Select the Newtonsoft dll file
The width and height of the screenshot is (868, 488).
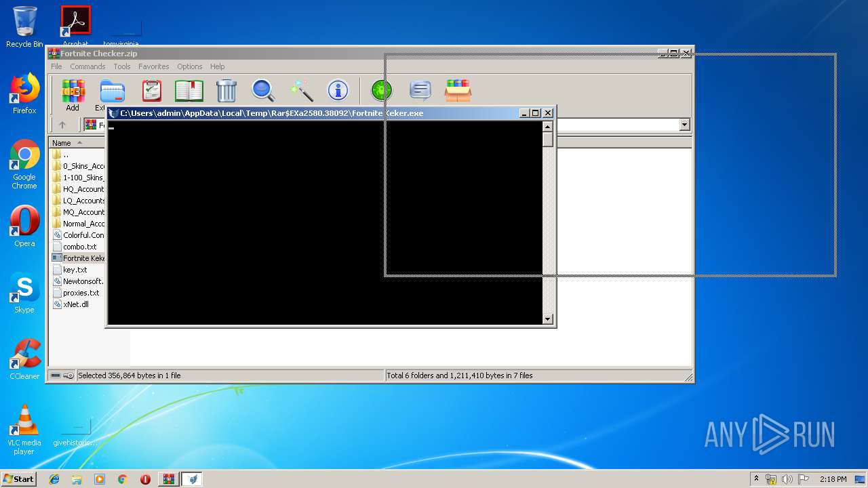click(x=78, y=281)
